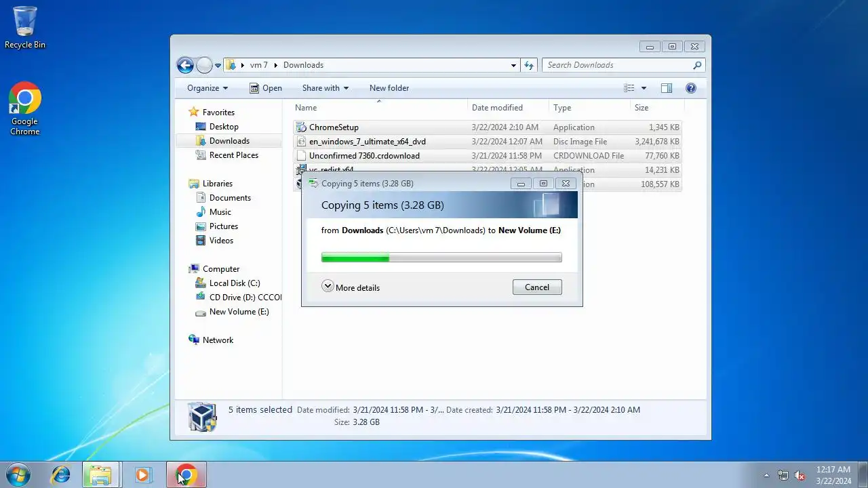The width and height of the screenshot is (868, 488).
Task: Click the Show desktop strip
Action: pos(863,475)
